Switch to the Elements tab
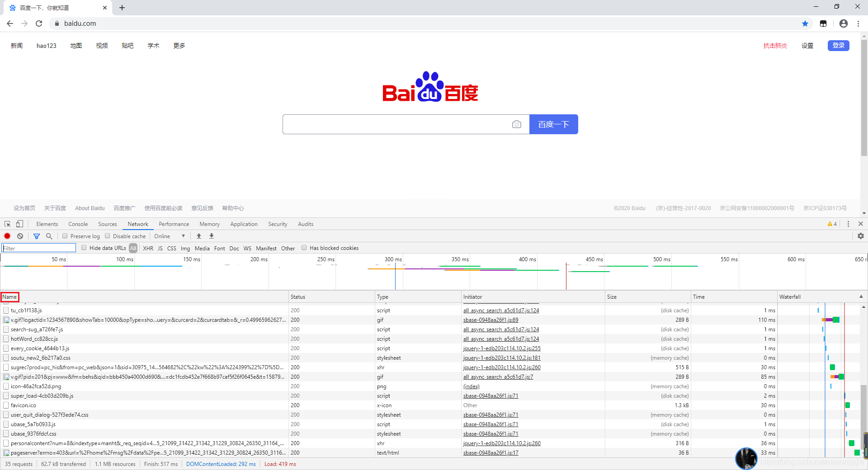The width and height of the screenshot is (868, 470). (x=47, y=224)
